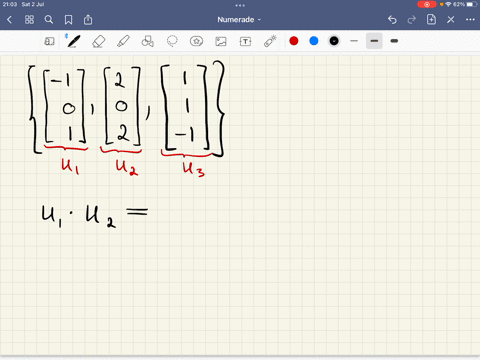480x360 pixels.
Task: Select the Shapes tool
Action: (x=147, y=41)
